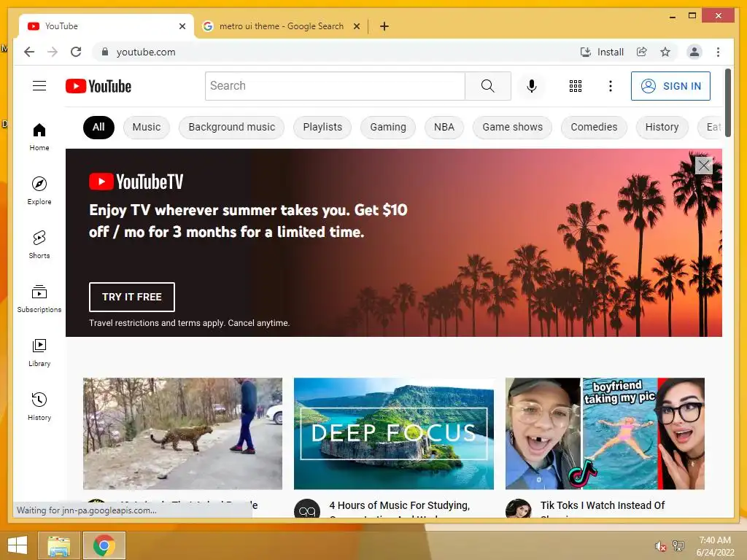This screenshot has width=747, height=560.
Task: Open Explore in the sidebar
Action: point(39,190)
